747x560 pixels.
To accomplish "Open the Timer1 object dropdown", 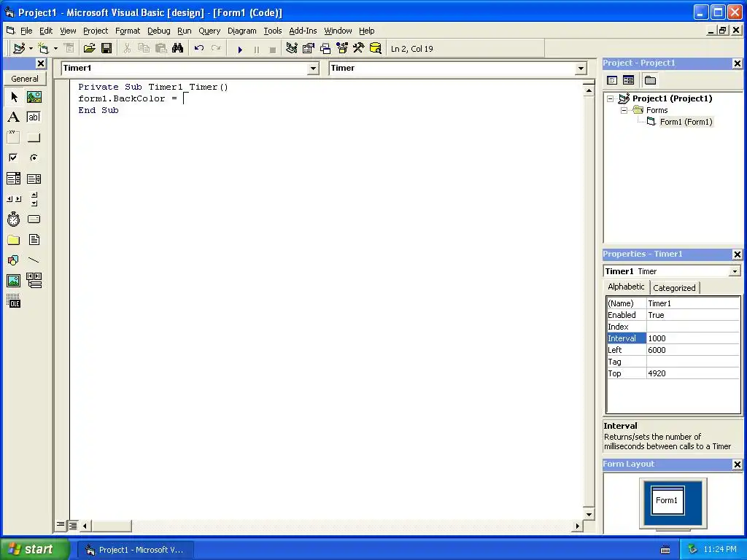I will pos(313,69).
